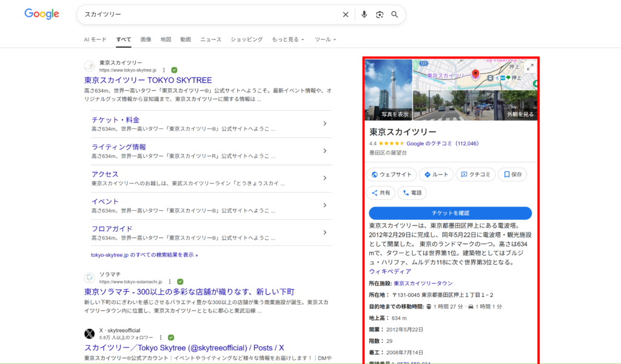The image size is (621, 364).
Task: Switch to the ニュース tab
Action: [x=210, y=39]
